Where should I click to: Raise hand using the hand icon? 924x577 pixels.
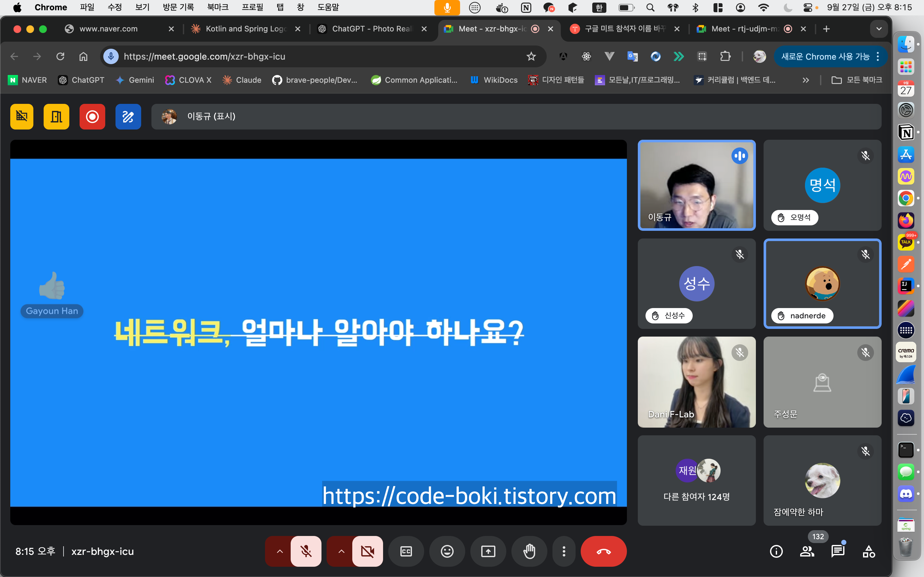pyautogui.click(x=529, y=551)
